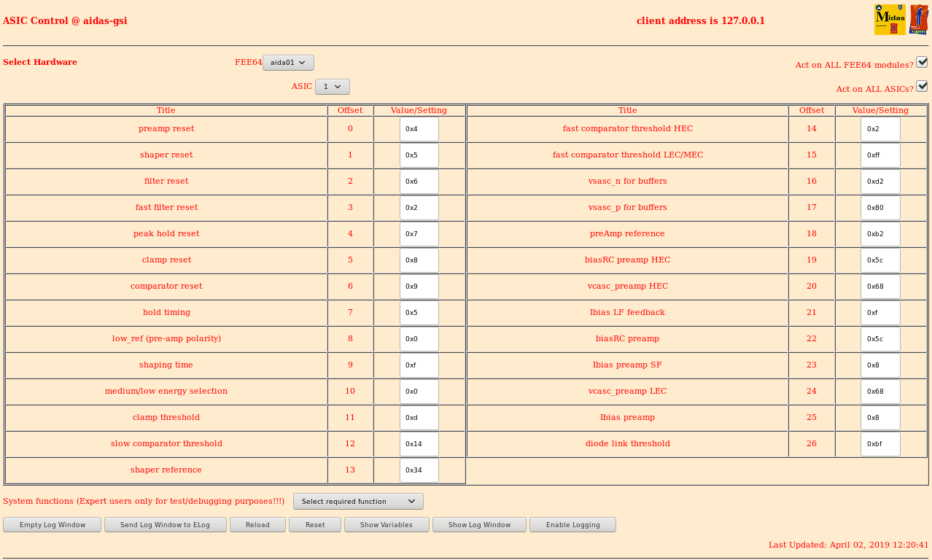Edit the shaper reference value field
The height and width of the screenshot is (560, 932).
tap(419, 470)
